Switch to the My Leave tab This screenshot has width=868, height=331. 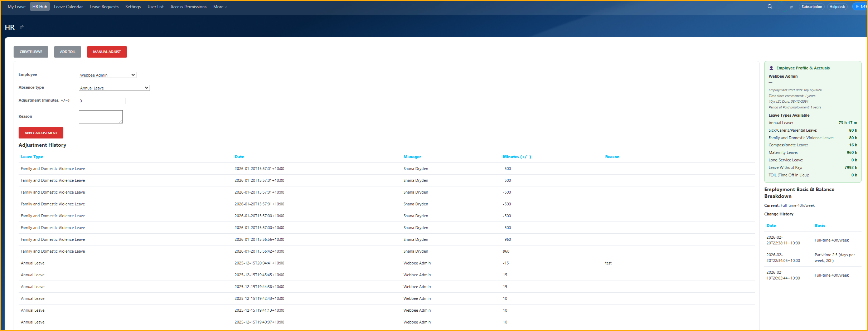tap(16, 7)
